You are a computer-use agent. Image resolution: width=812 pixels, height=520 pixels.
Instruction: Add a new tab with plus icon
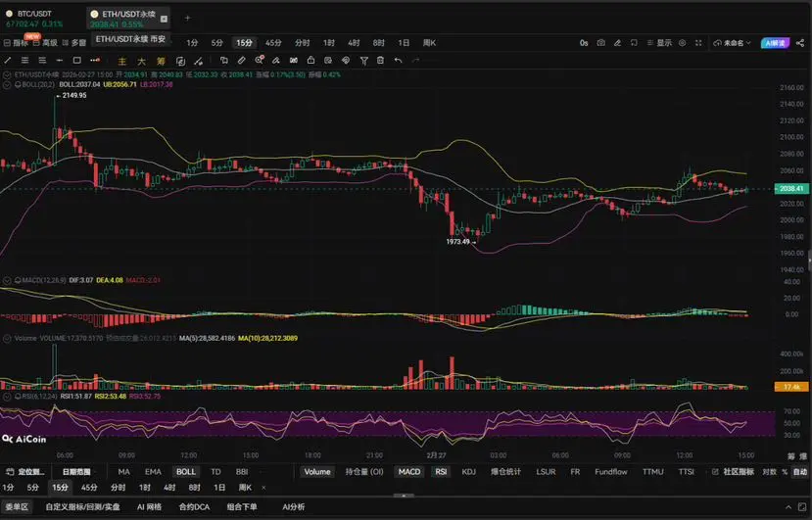tap(187, 19)
